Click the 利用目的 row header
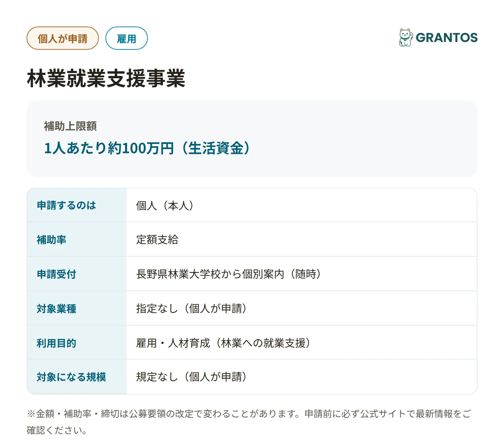 [77, 343]
